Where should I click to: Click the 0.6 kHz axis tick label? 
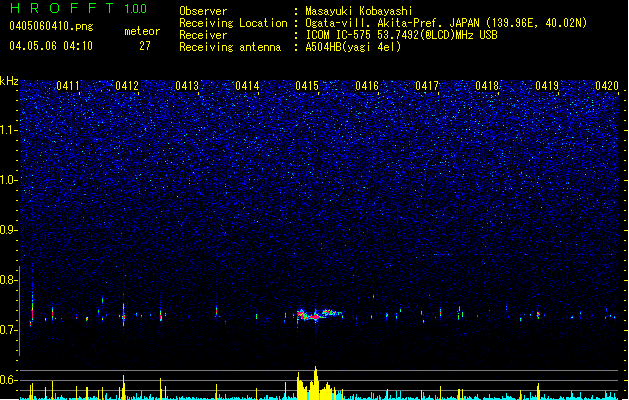point(8,380)
